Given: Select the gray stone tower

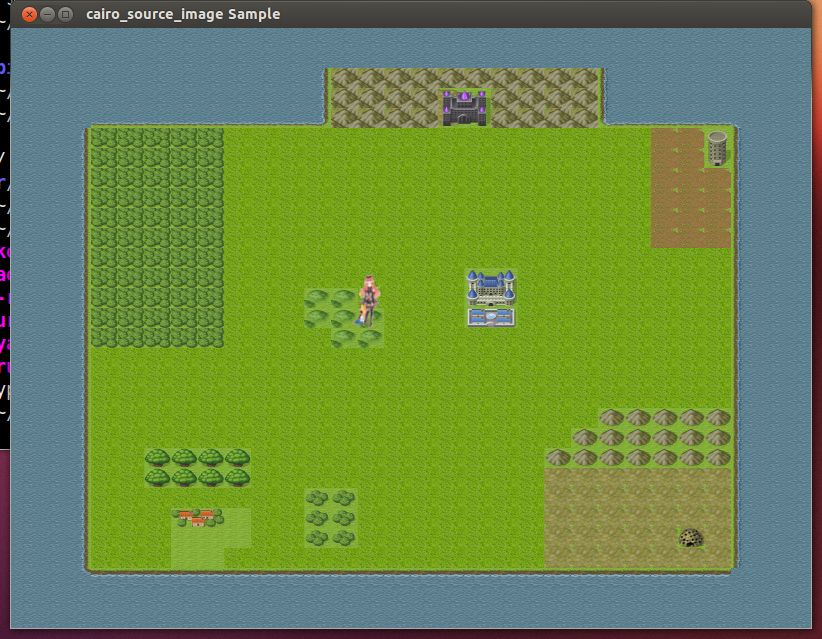Looking at the screenshot, I should [717, 148].
